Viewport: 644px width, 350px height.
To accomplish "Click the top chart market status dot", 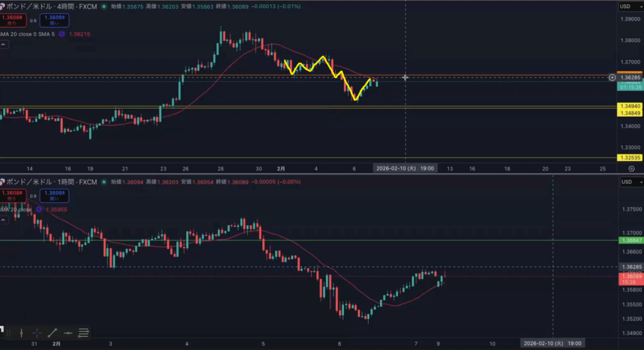I will coord(103,6).
